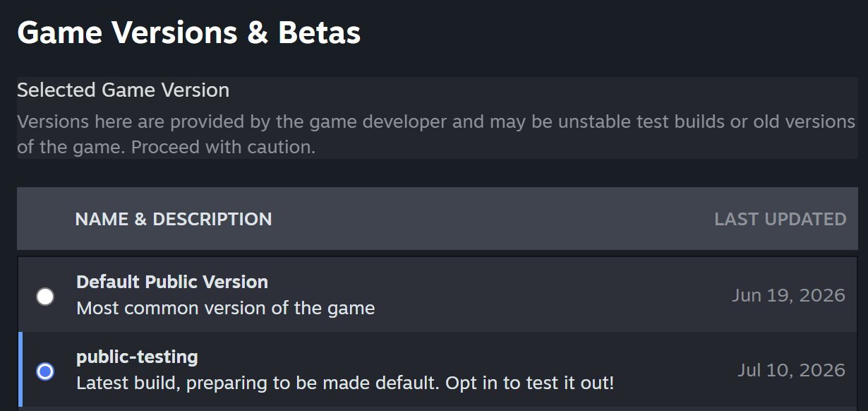The width and height of the screenshot is (868, 411).
Task: Click the Jun 19, 2026 date
Action: (x=788, y=295)
